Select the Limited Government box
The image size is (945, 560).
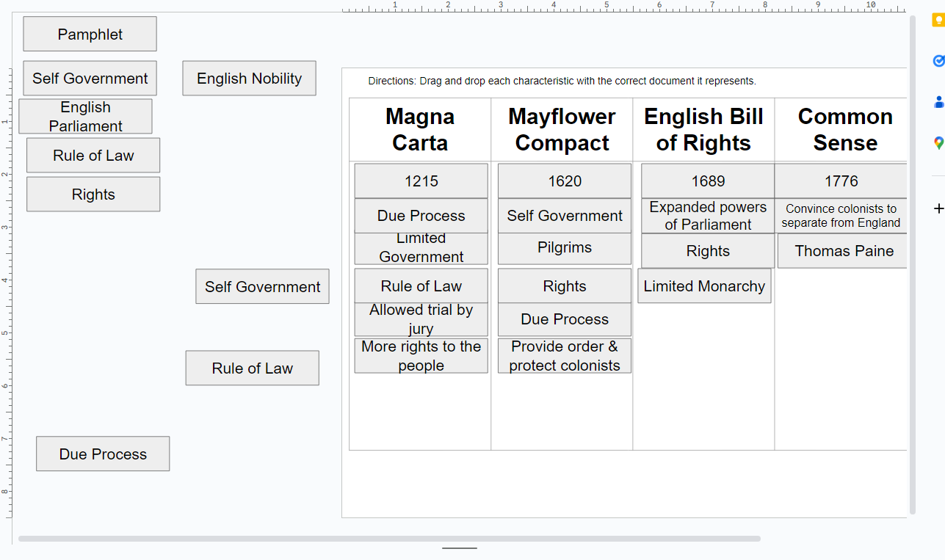[x=421, y=248]
